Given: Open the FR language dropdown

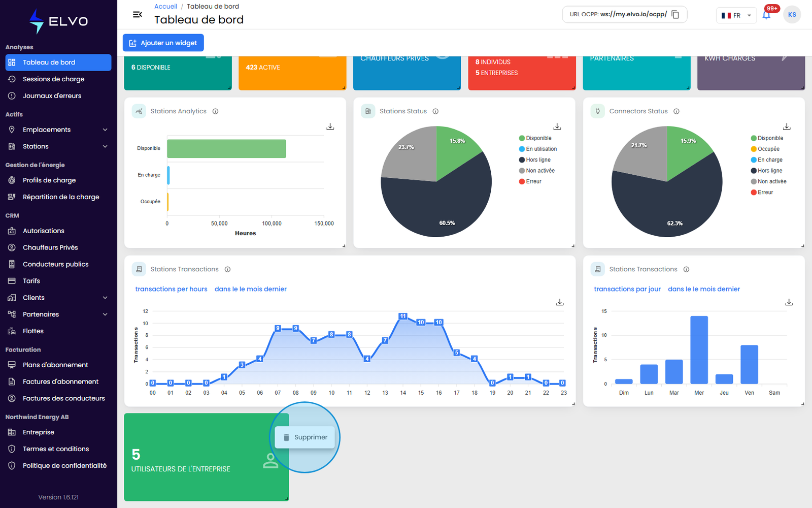Looking at the screenshot, I should pyautogui.click(x=736, y=15).
